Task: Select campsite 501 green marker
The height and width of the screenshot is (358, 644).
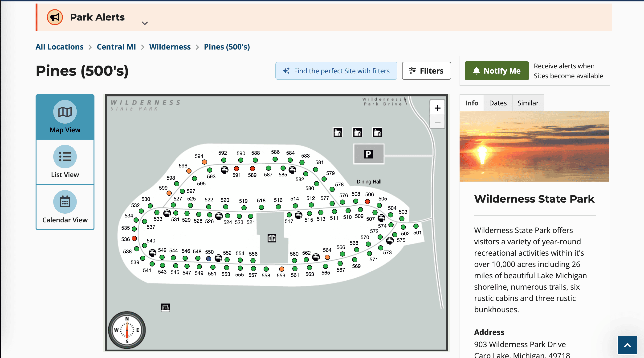Action: click(416, 226)
